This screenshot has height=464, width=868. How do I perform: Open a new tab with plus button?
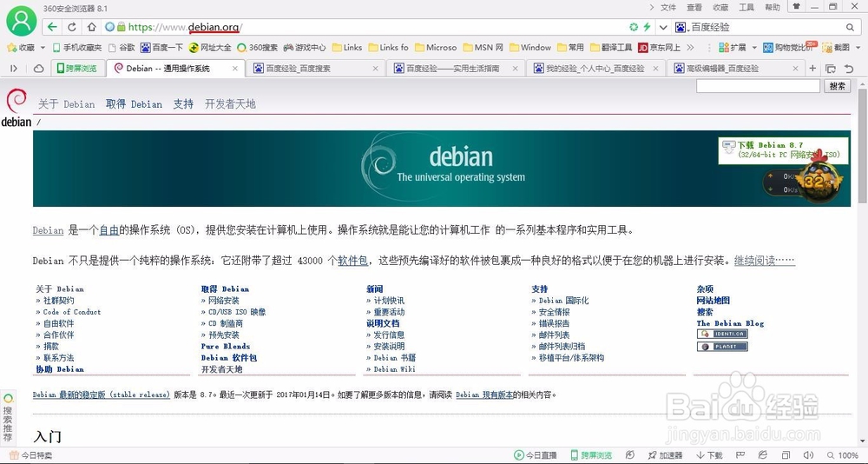[812, 68]
